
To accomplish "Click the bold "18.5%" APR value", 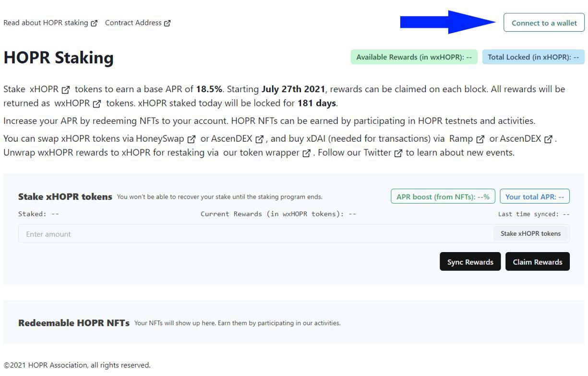I will pos(209,89).
